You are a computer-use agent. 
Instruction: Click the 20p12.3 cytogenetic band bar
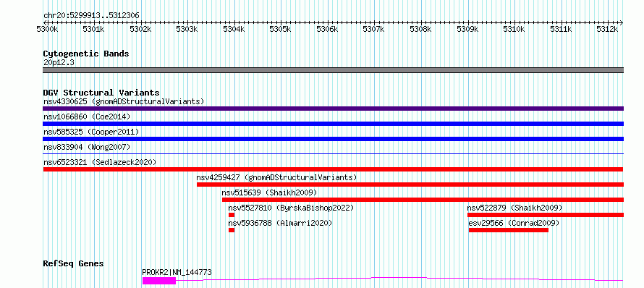click(333, 70)
